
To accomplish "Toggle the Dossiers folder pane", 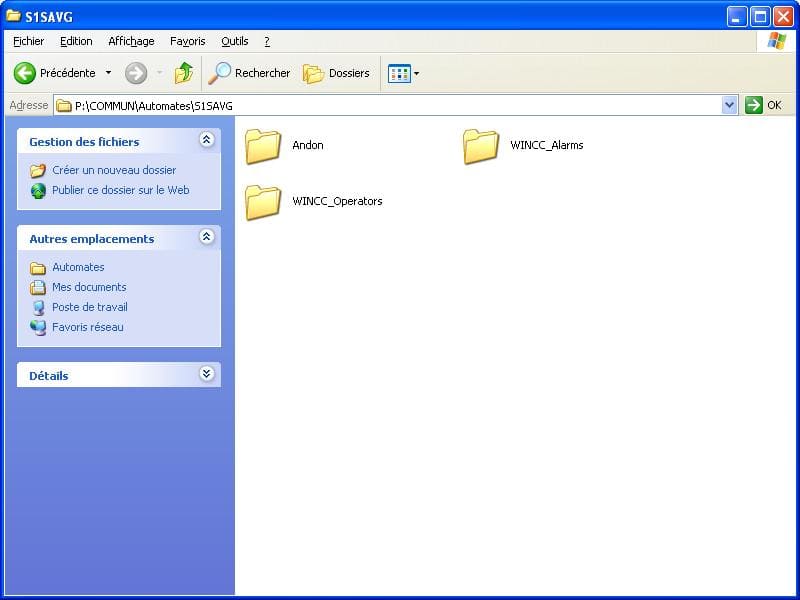I will click(x=337, y=73).
